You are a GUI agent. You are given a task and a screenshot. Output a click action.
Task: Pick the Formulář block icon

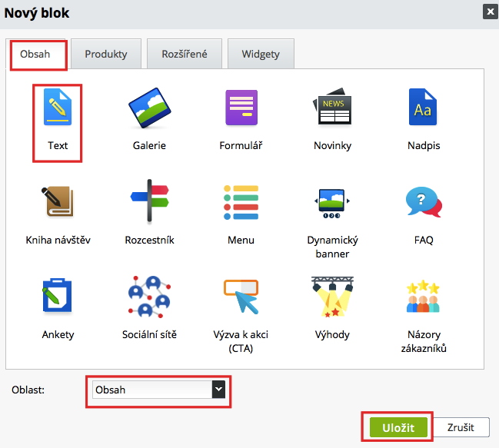tap(241, 108)
